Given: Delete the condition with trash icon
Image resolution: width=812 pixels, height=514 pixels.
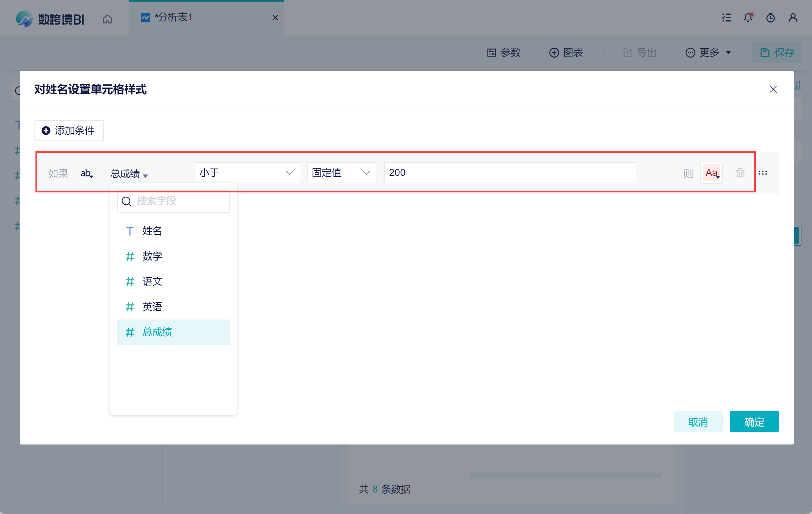Looking at the screenshot, I should (740, 173).
